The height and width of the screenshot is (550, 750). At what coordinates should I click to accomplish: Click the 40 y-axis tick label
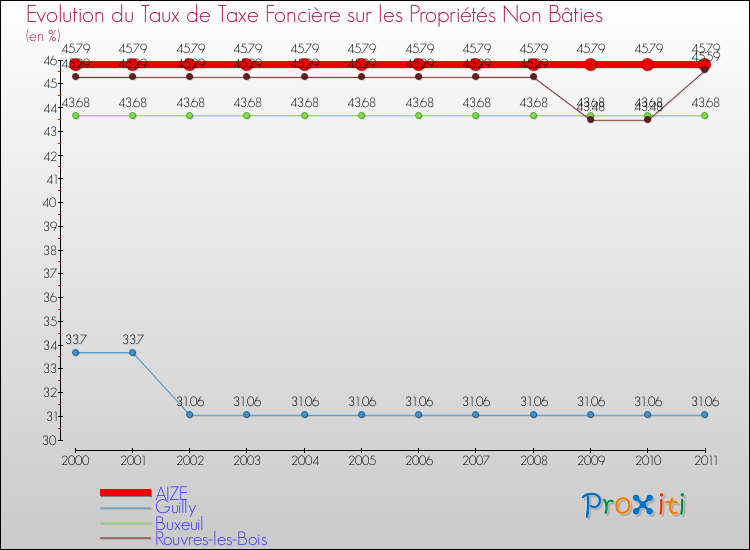pyautogui.click(x=49, y=202)
